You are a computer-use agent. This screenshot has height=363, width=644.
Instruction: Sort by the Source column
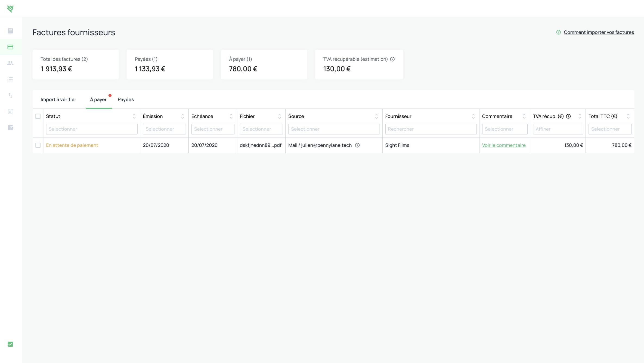376,116
